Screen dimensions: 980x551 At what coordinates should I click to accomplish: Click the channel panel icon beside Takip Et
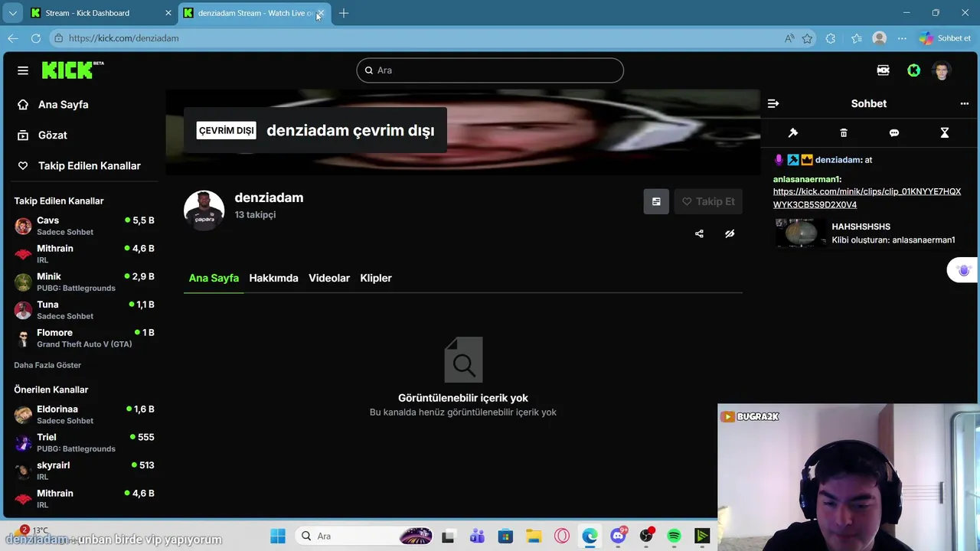pyautogui.click(x=656, y=201)
